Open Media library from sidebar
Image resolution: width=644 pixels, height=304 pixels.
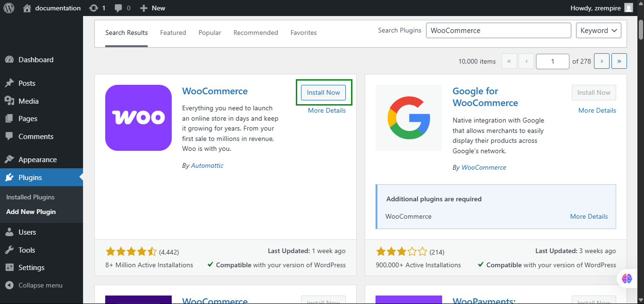point(28,101)
